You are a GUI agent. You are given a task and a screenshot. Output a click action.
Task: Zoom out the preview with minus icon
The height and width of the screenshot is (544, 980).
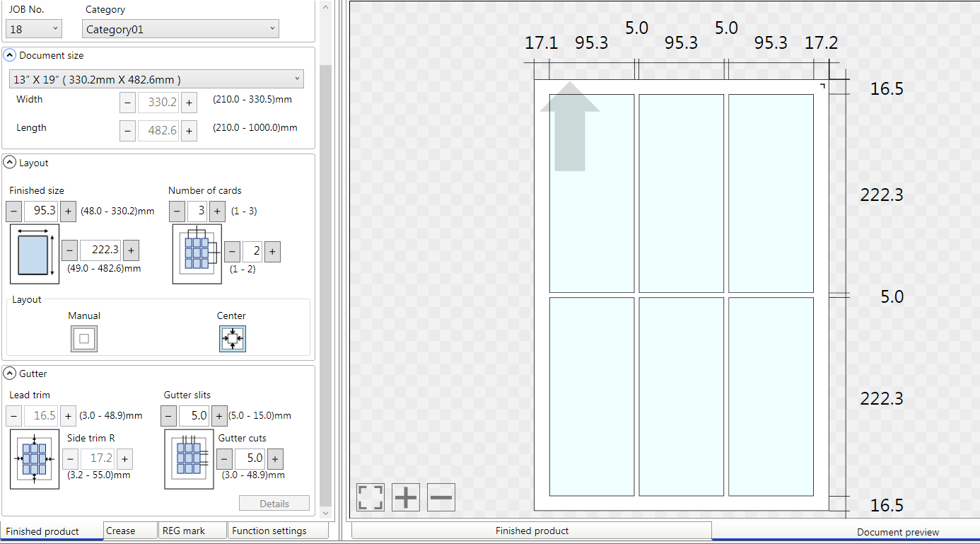click(x=441, y=497)
